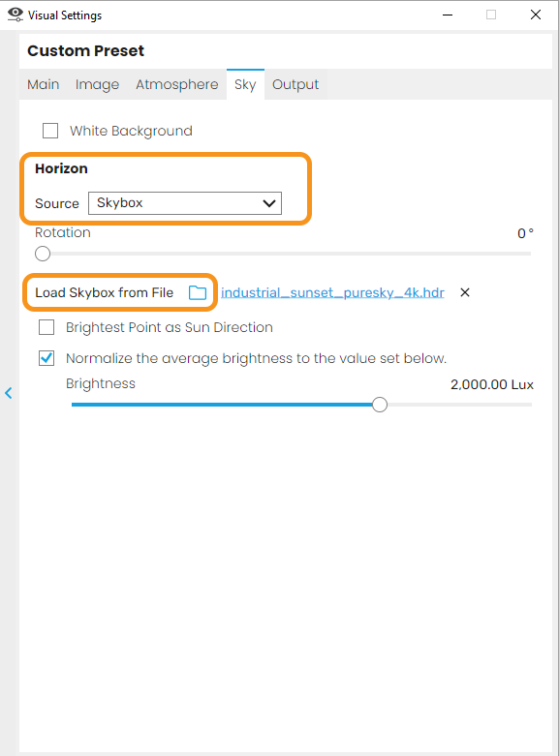Uncheck Normalize the average brightness option

click(47, 358)
